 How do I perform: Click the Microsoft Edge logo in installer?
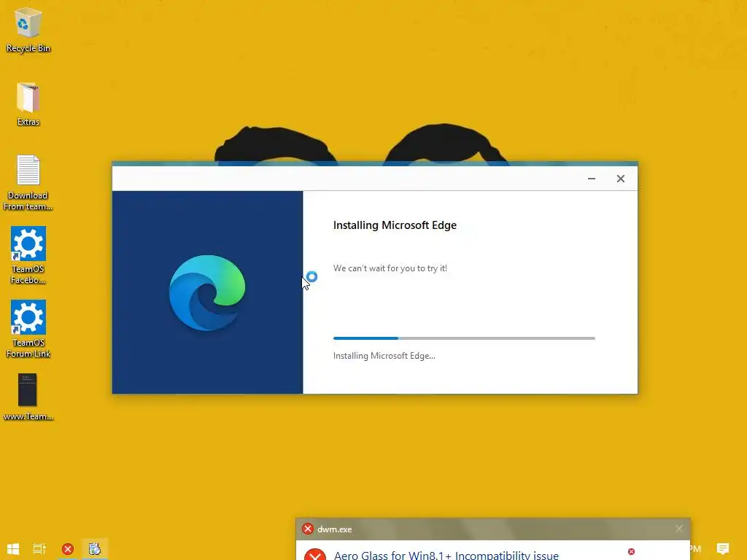[x=207, y=292]
